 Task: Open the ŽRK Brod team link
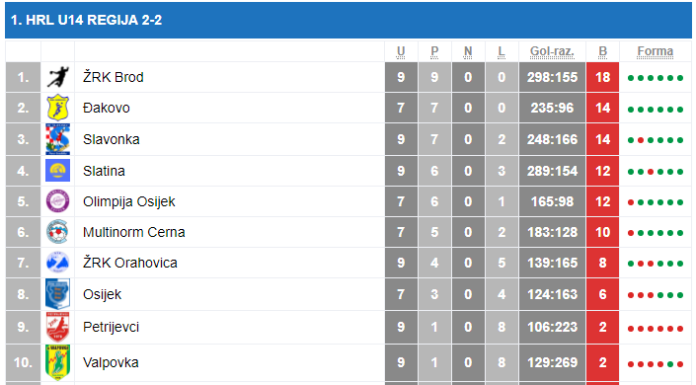[113, 77]
